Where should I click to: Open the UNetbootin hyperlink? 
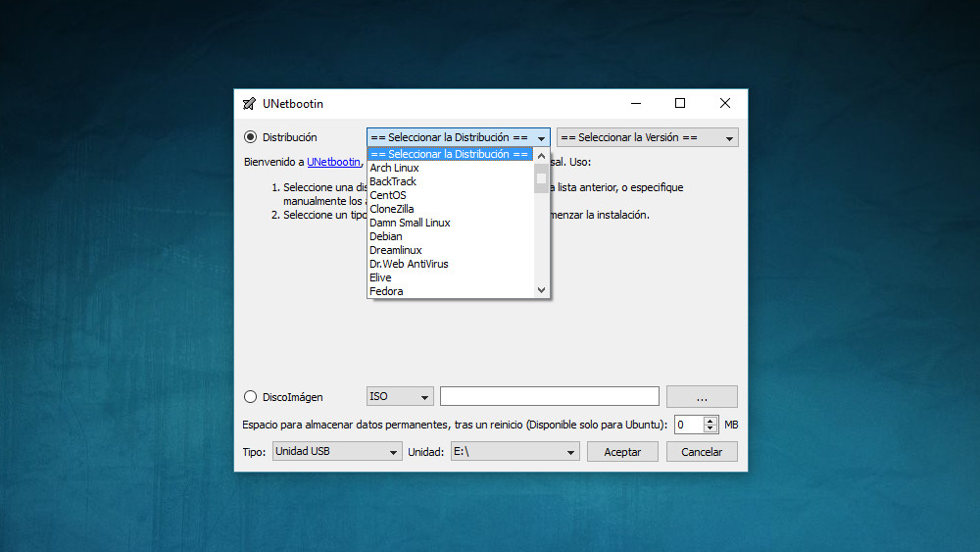click(334, 162)
